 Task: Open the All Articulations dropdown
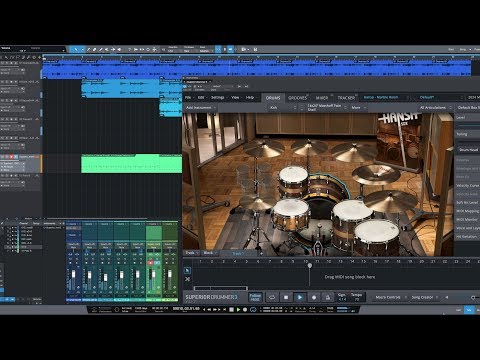click(x=435, y=108)
